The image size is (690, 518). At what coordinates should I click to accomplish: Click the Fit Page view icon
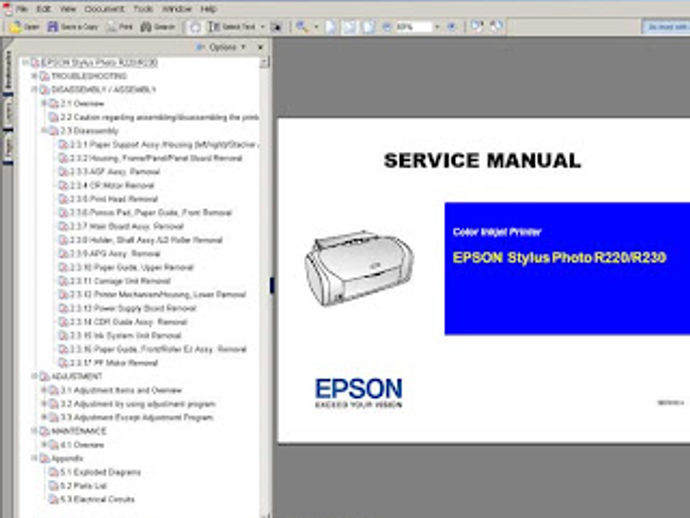[x=349, y=27]
